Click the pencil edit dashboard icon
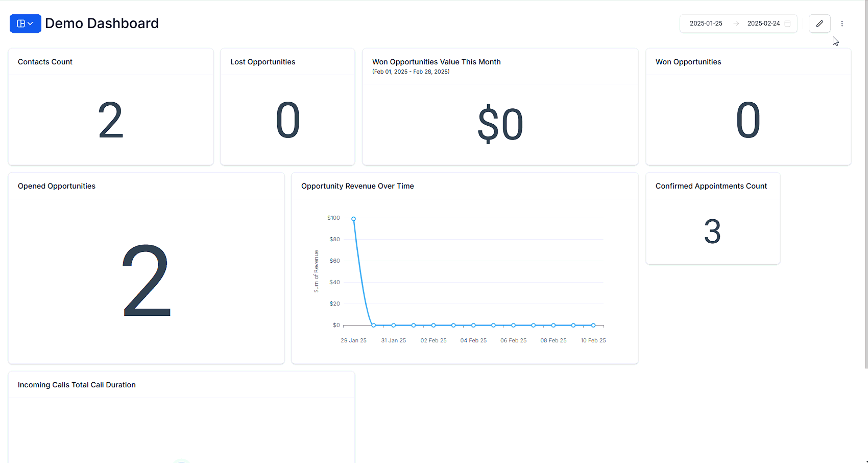The height and width of the screenshot is (463, 868). [819, 24]
